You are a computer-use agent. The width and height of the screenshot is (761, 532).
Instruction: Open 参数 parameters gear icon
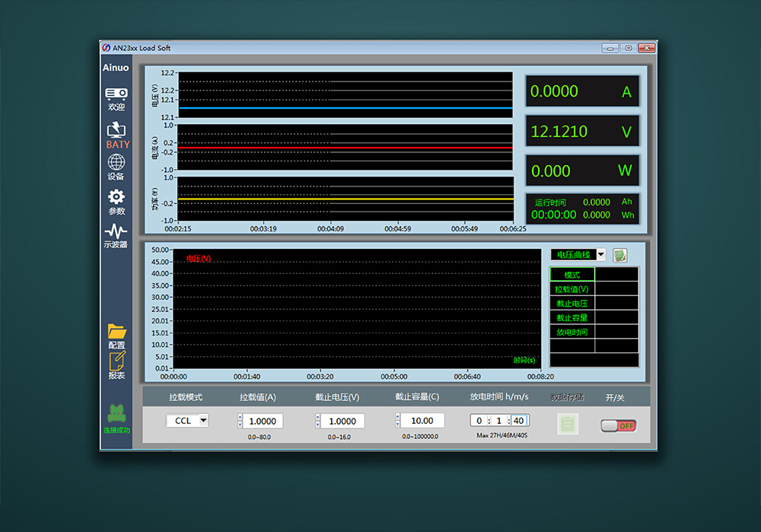(116, 197)
